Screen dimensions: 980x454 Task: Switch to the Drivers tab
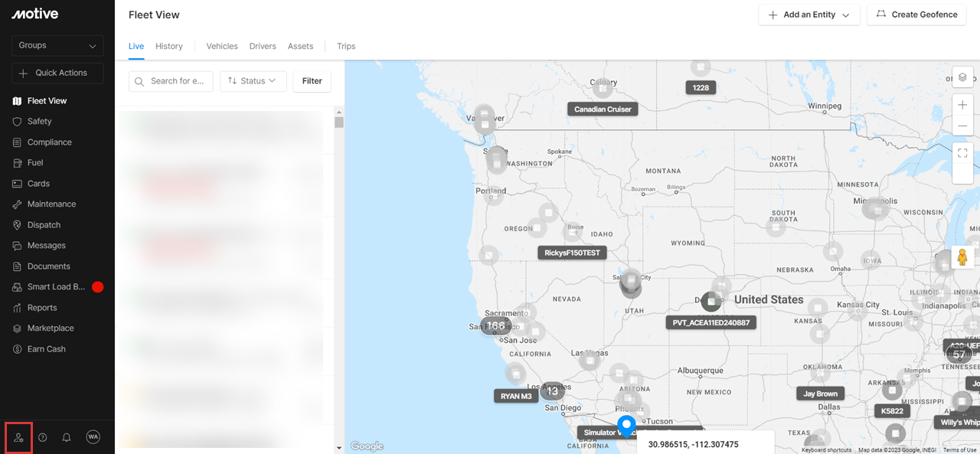(x=263, y=46)
